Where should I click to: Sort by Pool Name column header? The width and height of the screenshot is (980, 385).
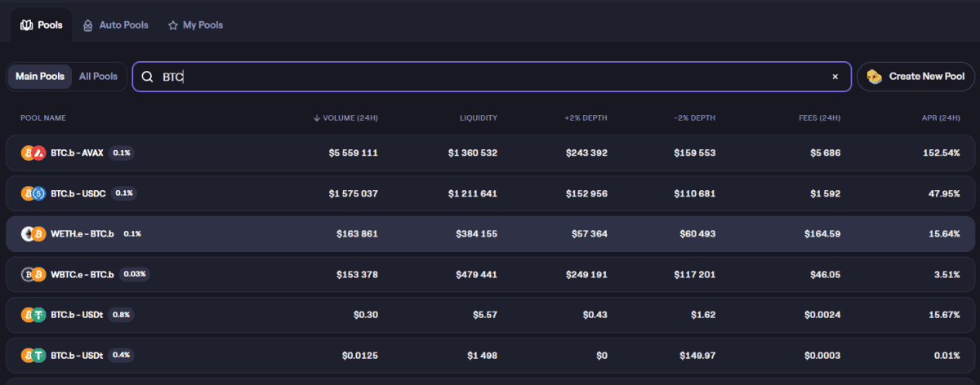pyautogui.click(x=43, y=118)
